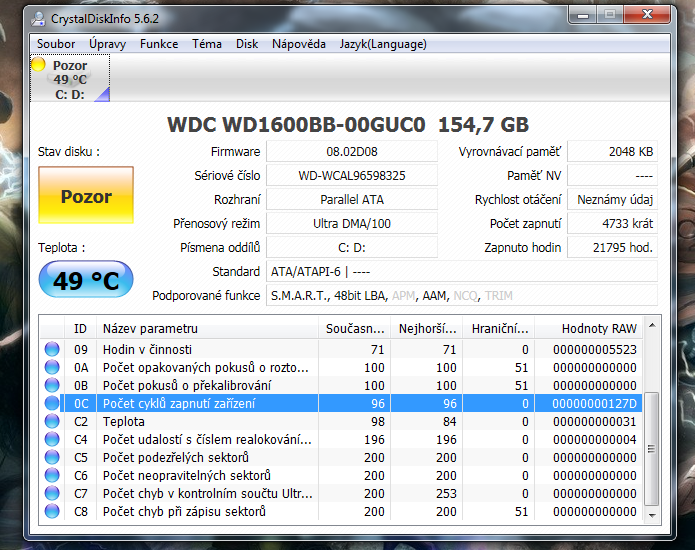695x550 pixels.
Task: Open the Disk menu
Action: [x=247, y=44]
